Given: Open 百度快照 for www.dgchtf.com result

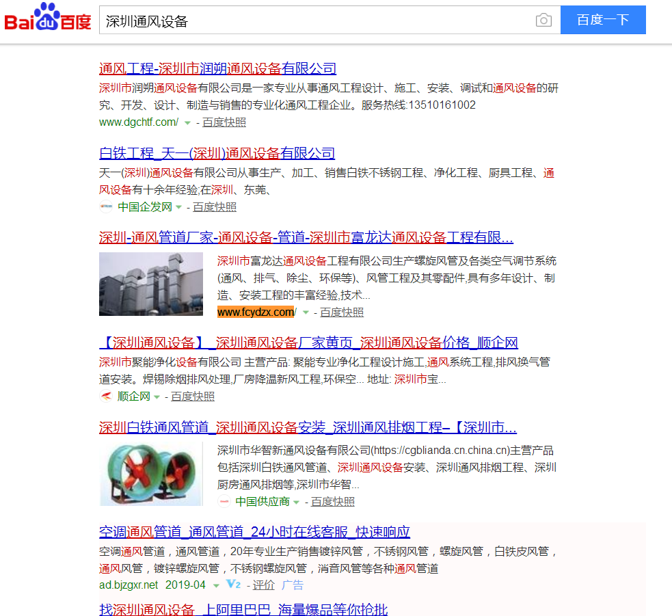Looking at the screenshot, I should click(224, 122).
